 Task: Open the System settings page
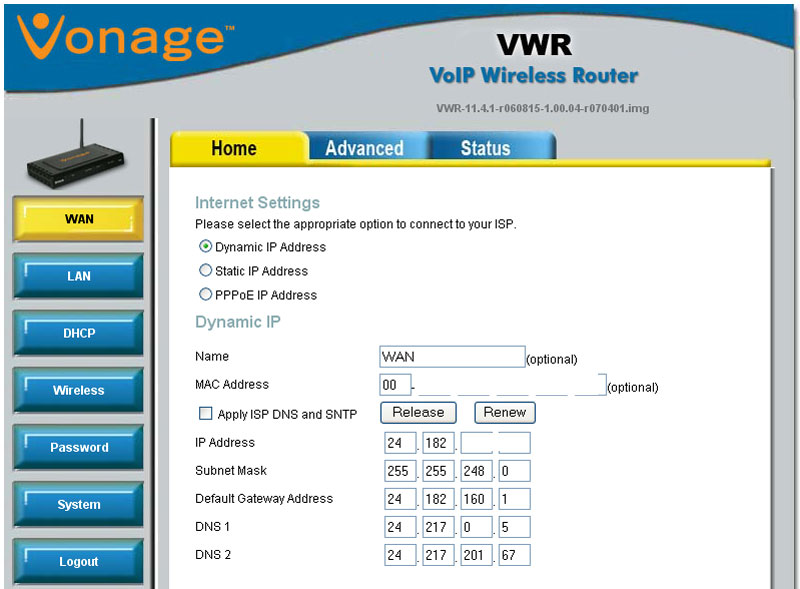[x=77, y=505]
